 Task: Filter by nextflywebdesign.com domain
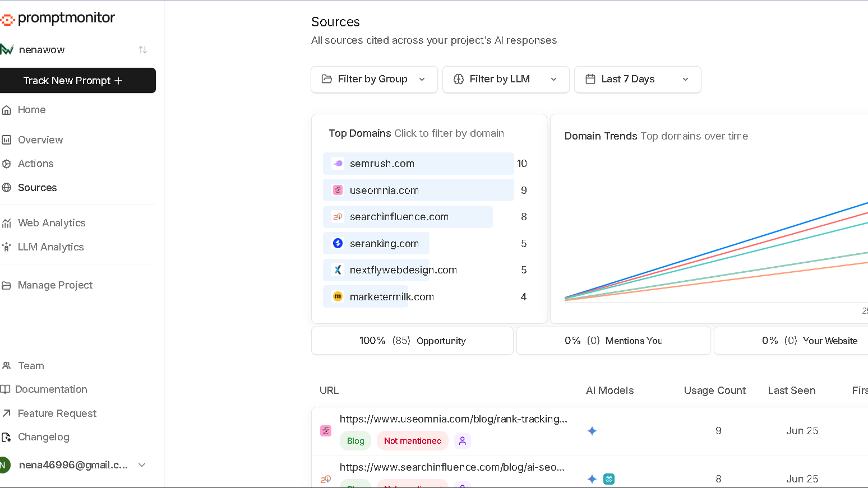click(x=376, y=270)
